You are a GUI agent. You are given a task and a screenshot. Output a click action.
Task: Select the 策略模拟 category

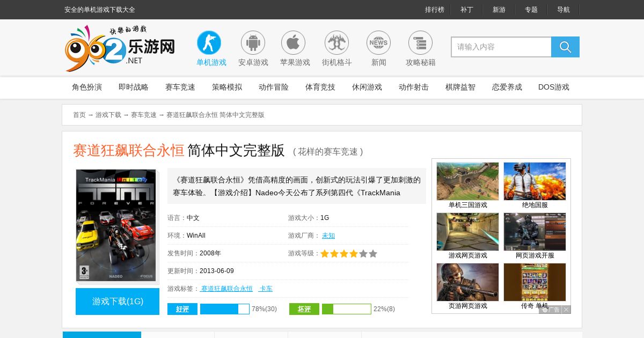pyautogui.click(x=227, y=87)
